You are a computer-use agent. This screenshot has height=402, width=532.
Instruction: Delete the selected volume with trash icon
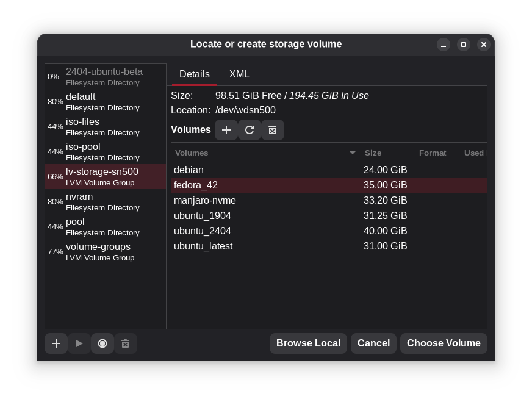(x=272, y=130)
